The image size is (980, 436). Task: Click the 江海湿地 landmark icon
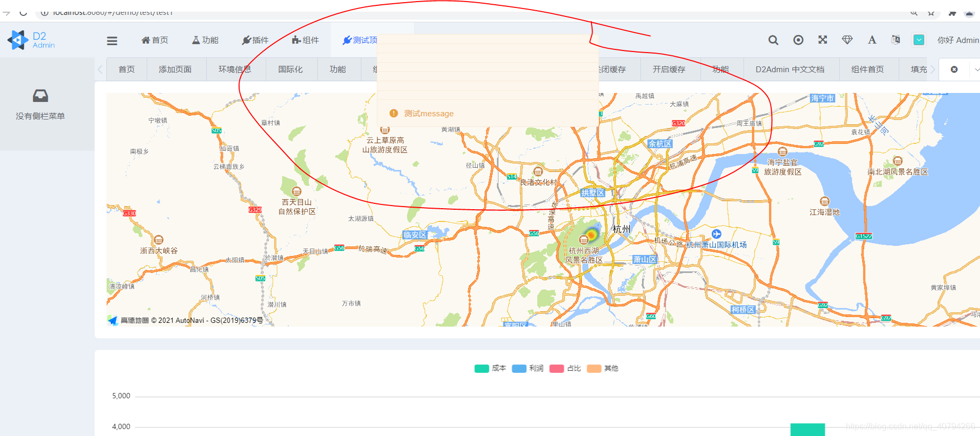point(824,201)
